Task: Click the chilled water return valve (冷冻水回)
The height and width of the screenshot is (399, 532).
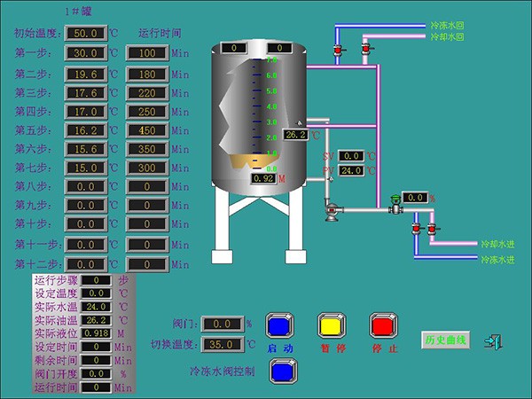Action: 337,52
